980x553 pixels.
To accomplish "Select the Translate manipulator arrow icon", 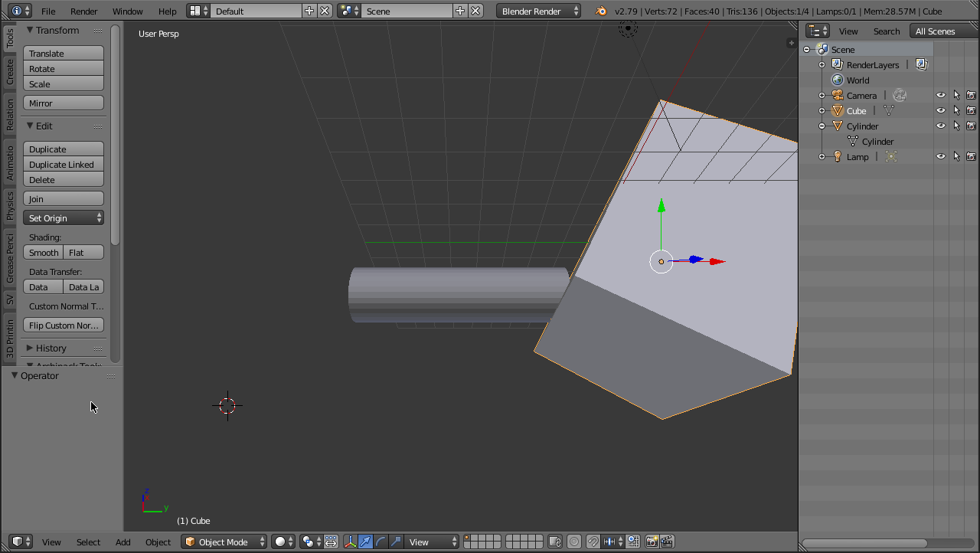I will [x=365, y=542].
